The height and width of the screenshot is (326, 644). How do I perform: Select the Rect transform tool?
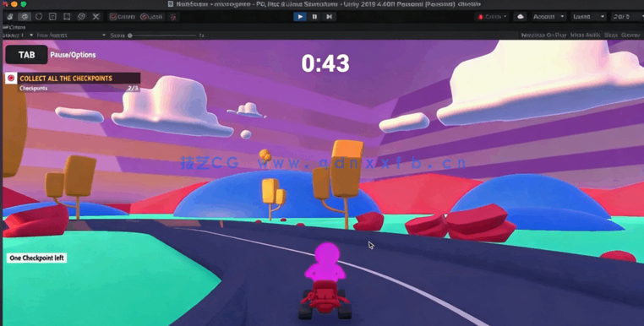pyautogui.click(x=67, y=17)
